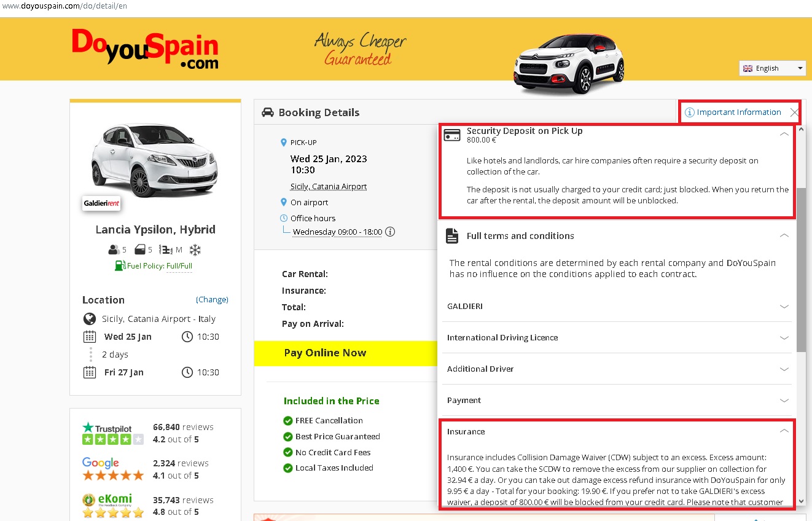Click the 2 days duration text
Image resolution: width=812 pixels, height=521 pixels.
pyautogui.click(x=115, y=355)
